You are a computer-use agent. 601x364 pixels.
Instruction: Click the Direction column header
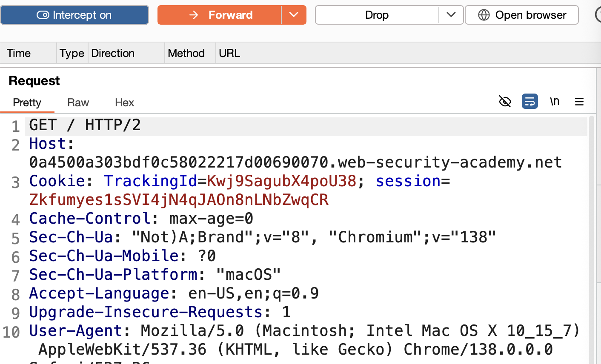[126, 53]
